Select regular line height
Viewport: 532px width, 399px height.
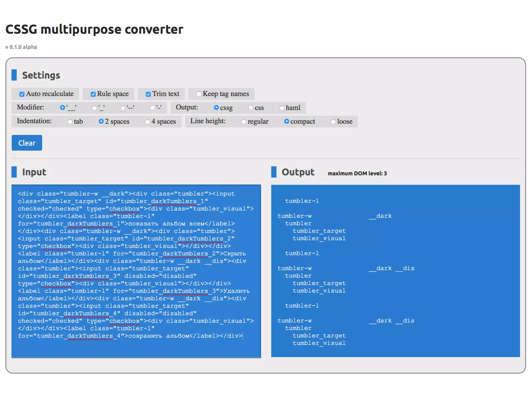244,122
